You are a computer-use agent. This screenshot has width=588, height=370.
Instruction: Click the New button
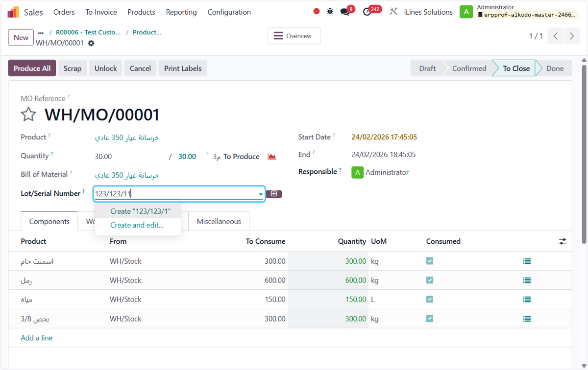click(x=21, y=38)
